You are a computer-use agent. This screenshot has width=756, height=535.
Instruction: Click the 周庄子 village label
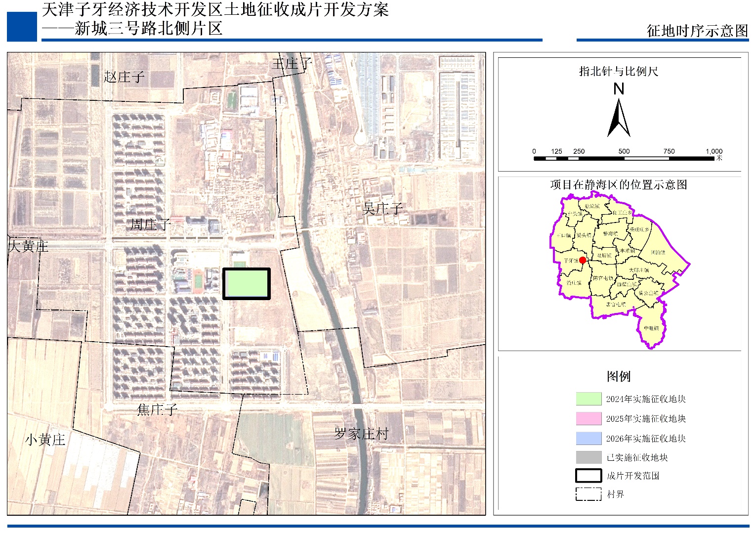click(x=150, y=225)
